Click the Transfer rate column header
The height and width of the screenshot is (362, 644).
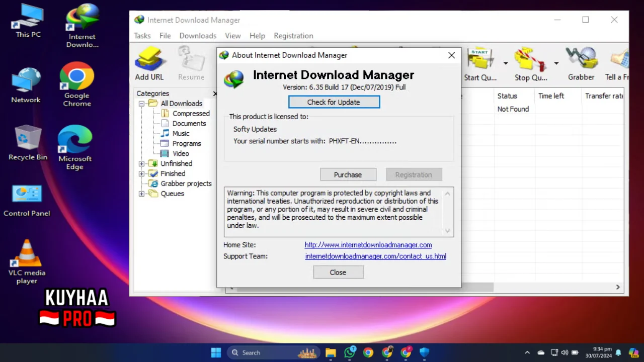(604, 96)
